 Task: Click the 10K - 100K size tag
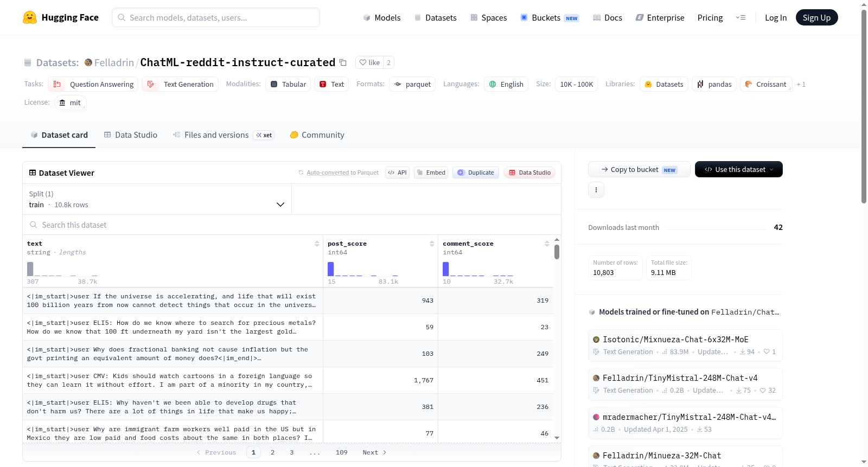tap(576, 84)
